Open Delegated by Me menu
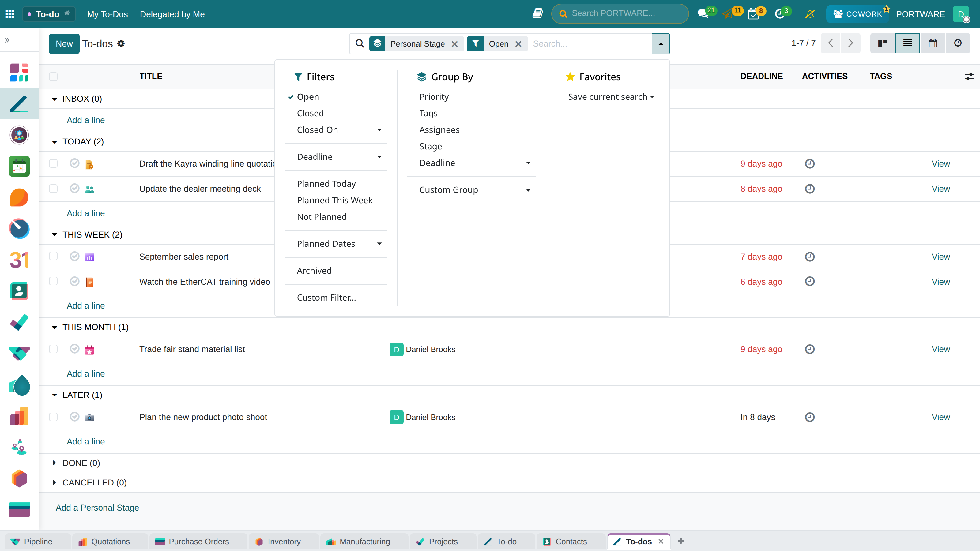Image resolution: width=980 pixels, height=551 pixels. (x=172, y=14)
